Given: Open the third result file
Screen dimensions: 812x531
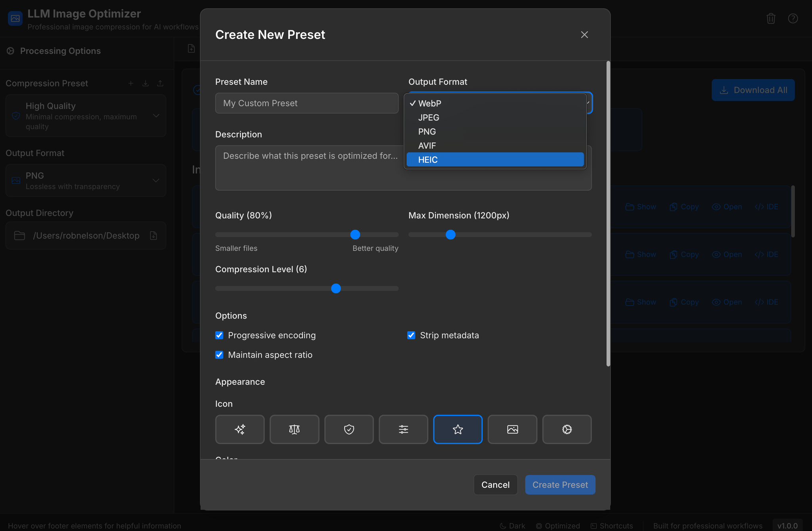Looking at the screenshot, I should [x=727, y=302].
